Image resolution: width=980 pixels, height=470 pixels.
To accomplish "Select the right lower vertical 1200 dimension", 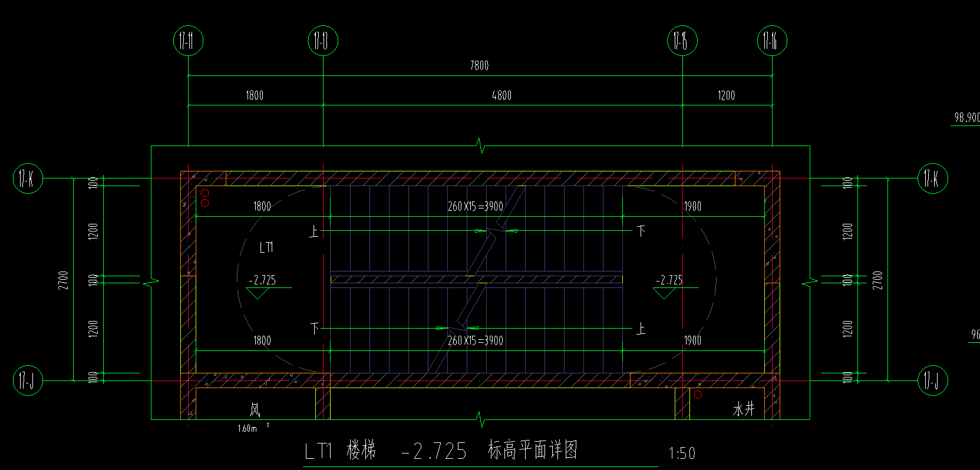I will click(x=848, y=329).
